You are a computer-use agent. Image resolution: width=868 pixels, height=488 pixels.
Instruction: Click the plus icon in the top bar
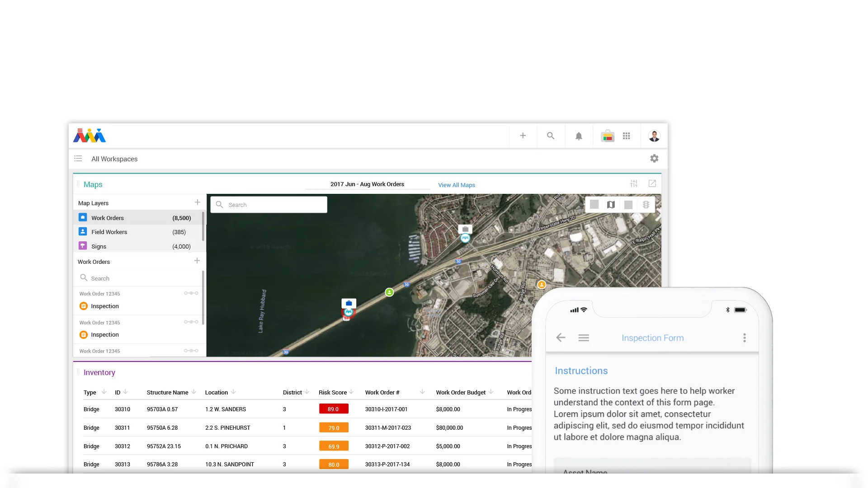pos(523,136)
